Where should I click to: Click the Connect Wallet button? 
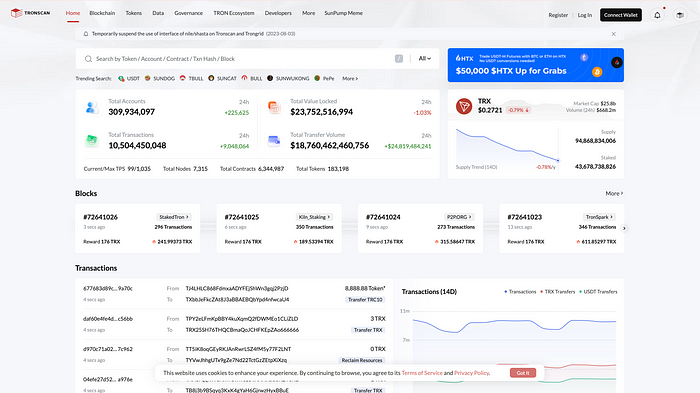(x=621, y=15)
